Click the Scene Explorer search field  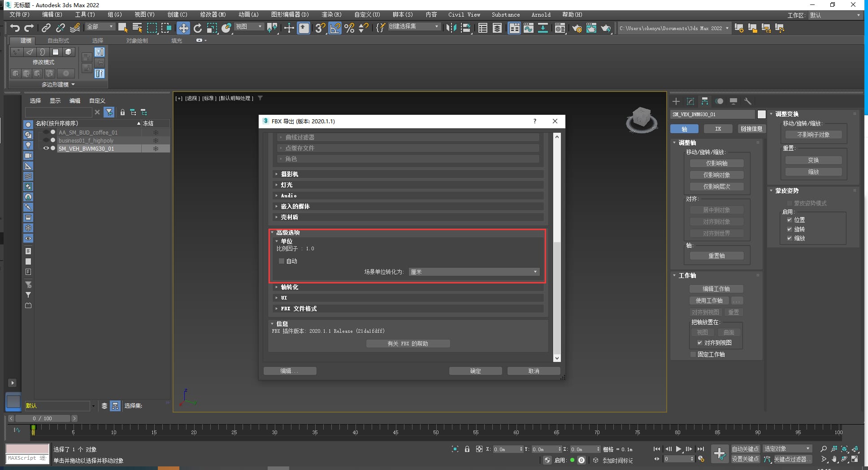click(58, 112)
